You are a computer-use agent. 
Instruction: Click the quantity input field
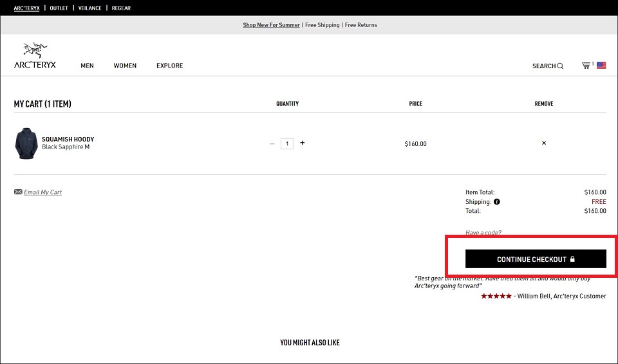[287, 144]
